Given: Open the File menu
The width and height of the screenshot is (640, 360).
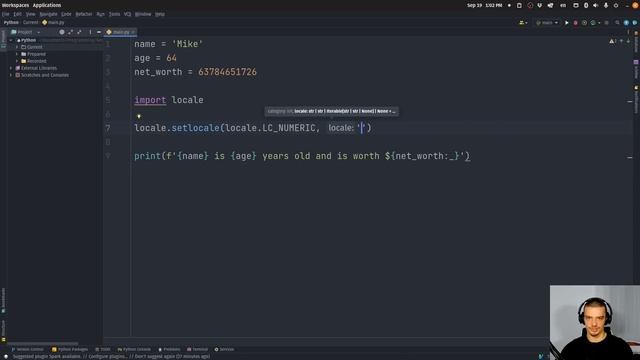Looking at the screenshot, I should (x=5, y=14).
